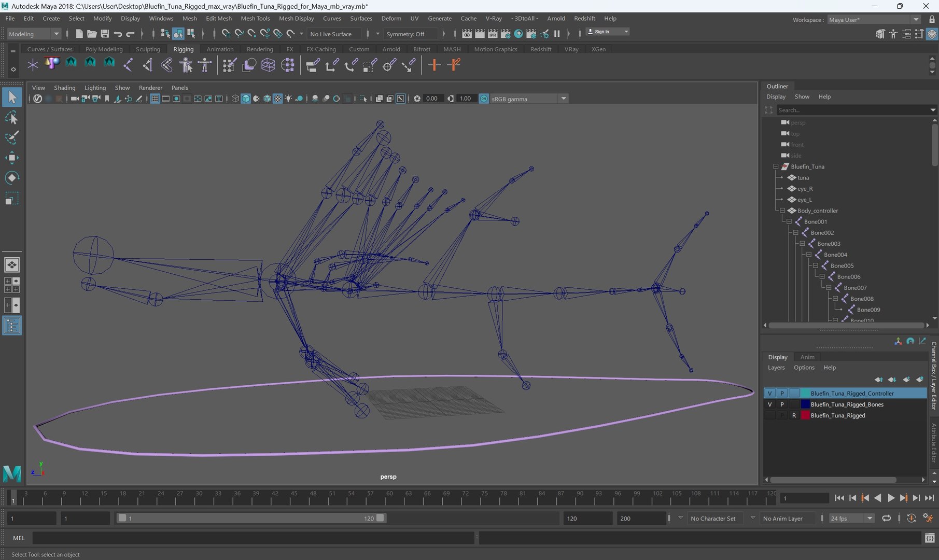Click the MEL command line input
Screen dimensions: 939x560
pos(254,538)
